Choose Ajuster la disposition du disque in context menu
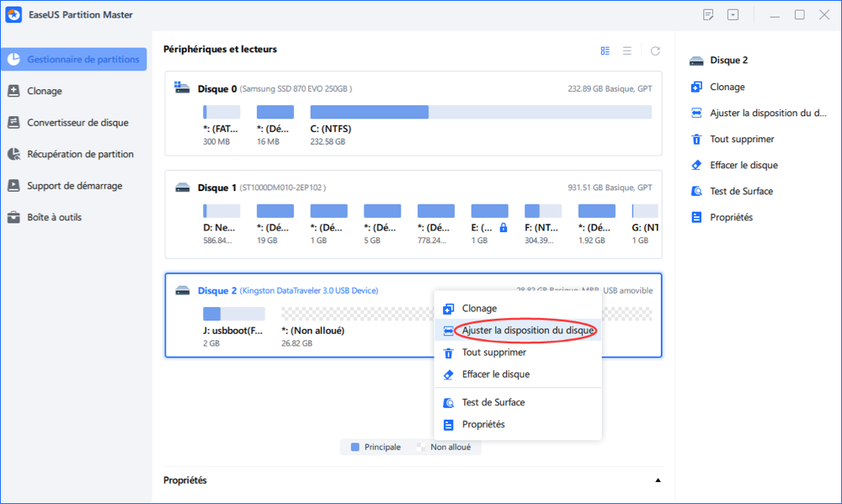The width and height of the screenshot is (842, 504). click(x=518, y=330)
